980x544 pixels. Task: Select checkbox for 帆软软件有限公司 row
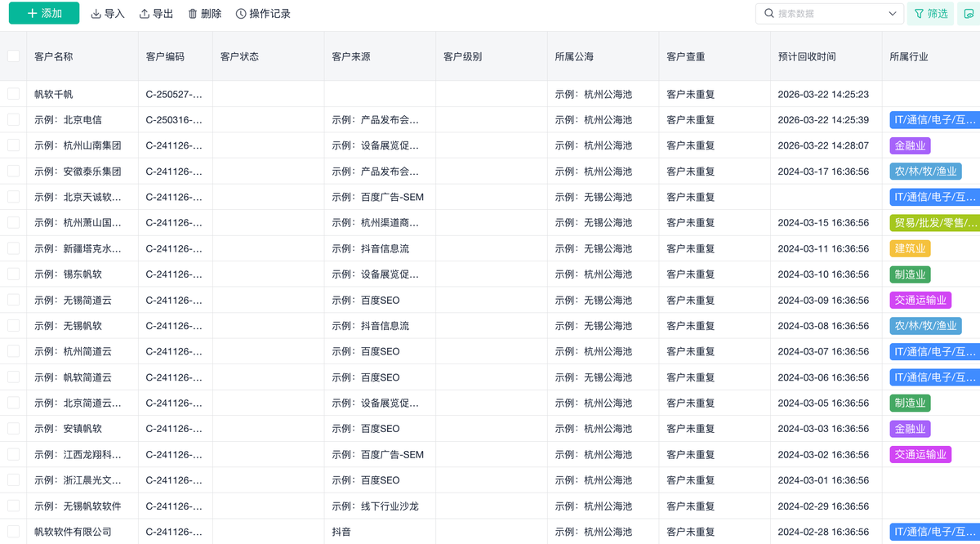coord(14,531)
